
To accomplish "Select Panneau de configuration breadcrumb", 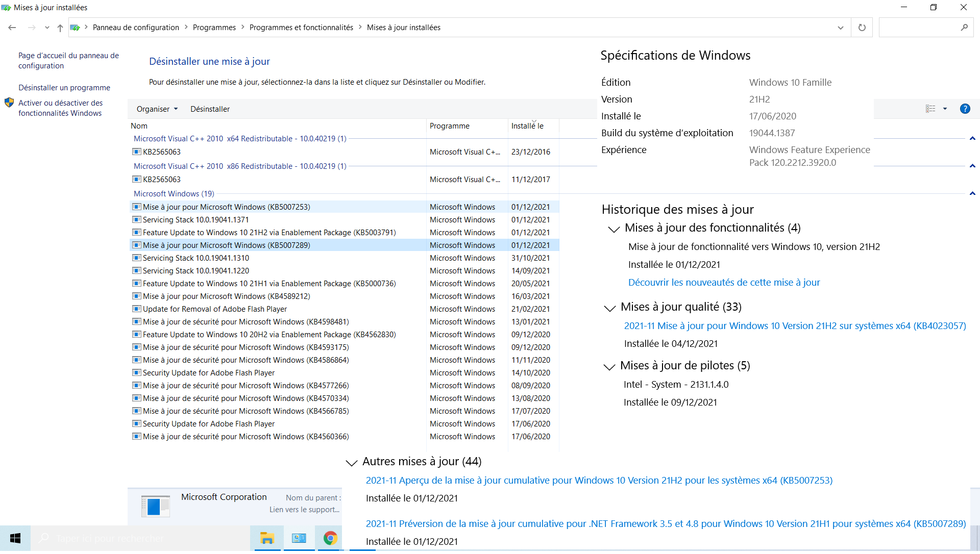I will 136,28.
